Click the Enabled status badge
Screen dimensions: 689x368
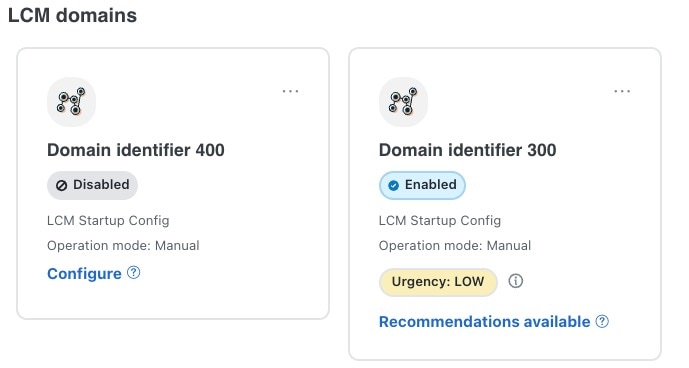tap(422, 185)
